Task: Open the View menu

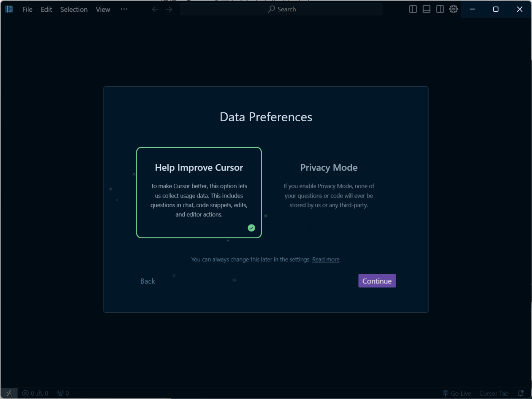Action: (x=103, y=9)
